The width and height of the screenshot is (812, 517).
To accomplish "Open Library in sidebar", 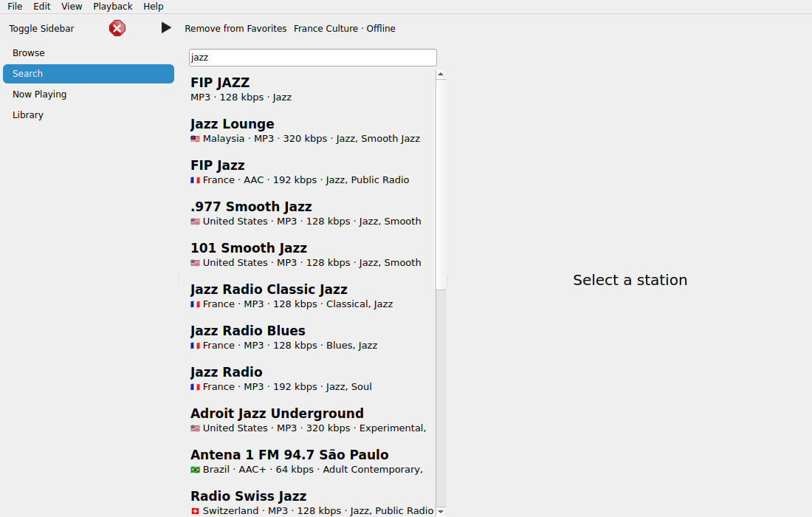I will tap(89, 115).
